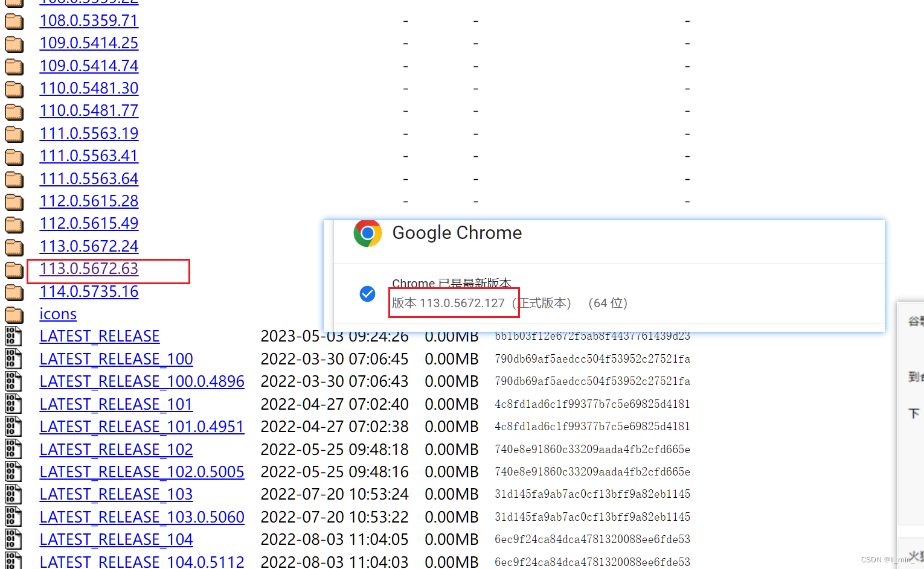Click the binary file icon beside LATEST_RELEASE
The image size is (924, 569).
(x=13, y=336)
